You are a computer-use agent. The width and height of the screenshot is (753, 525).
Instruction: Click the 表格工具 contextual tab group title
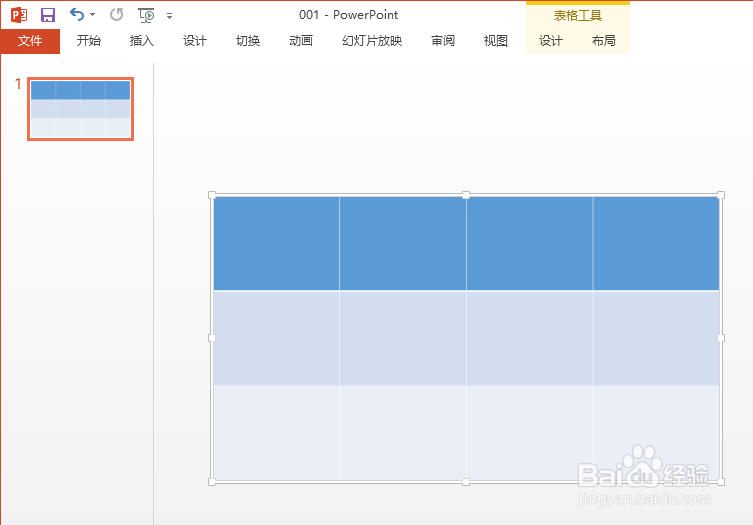point(578,16)
